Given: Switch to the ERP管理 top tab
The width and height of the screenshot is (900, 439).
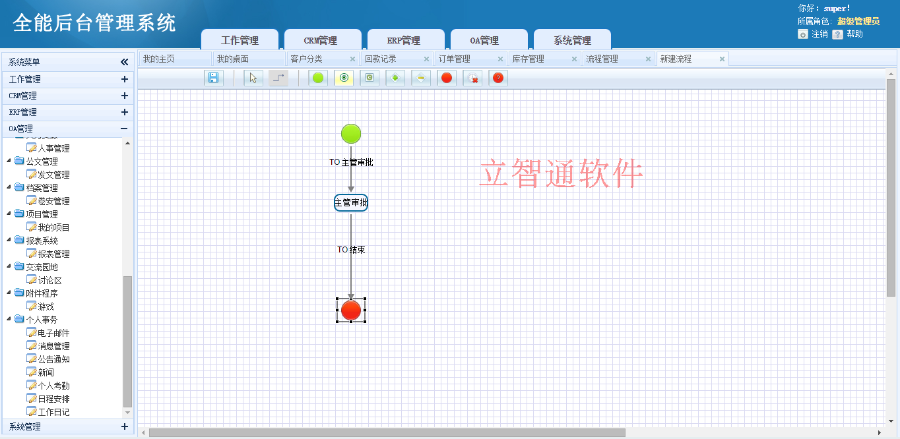Looking at the screenshot, I should point(406,40).
